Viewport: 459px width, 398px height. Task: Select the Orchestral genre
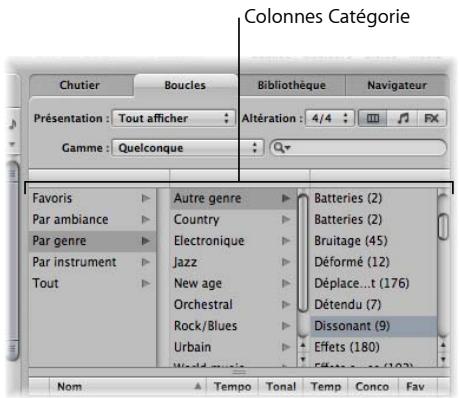(x=233, y=305)
